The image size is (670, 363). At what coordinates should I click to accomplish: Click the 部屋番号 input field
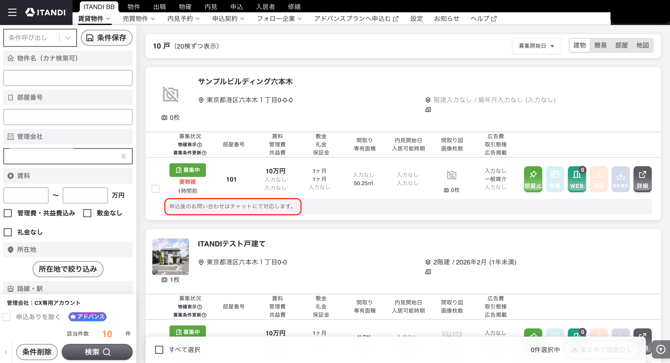pos(68,117)
